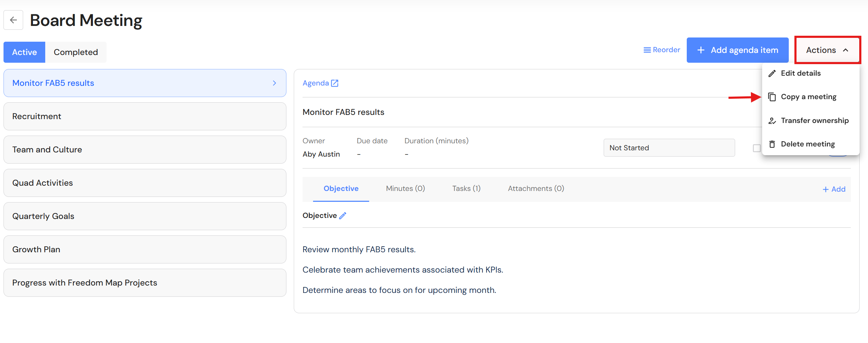
Task: Select the Recruitment agenda item
Action: [x=145, y=116]
